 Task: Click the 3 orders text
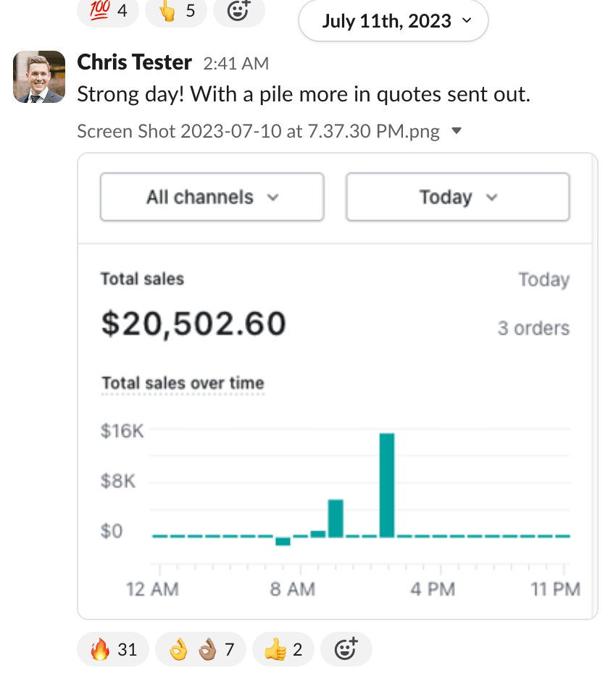coord(533,328)
